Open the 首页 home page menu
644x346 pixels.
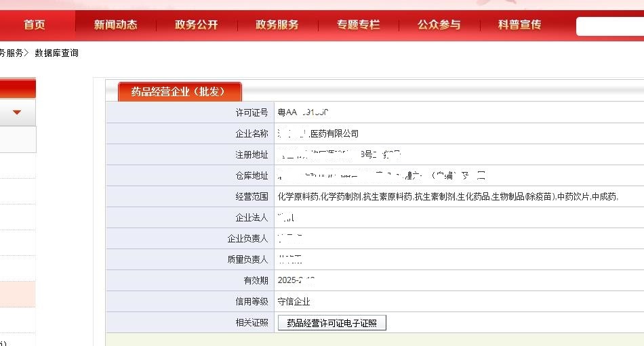(34, 25)
